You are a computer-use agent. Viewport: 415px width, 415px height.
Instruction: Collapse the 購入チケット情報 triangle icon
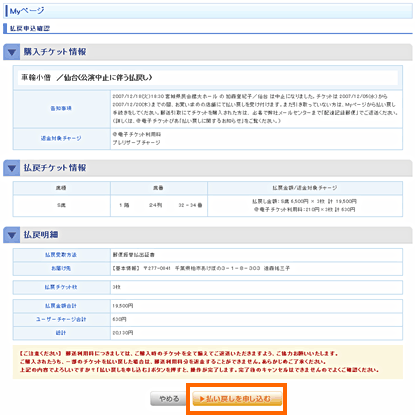point(12,52)
